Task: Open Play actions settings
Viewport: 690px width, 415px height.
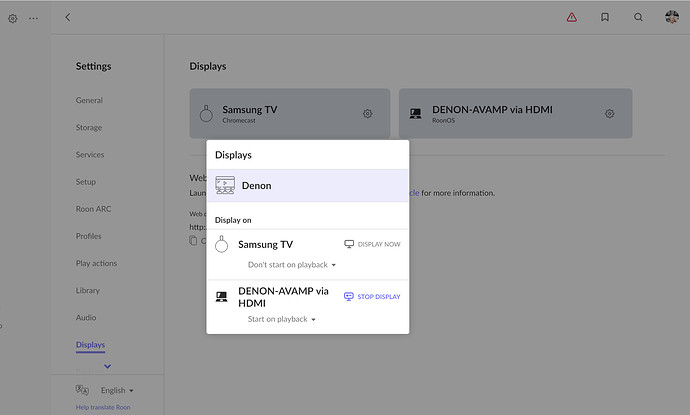Action: (96, 263)
